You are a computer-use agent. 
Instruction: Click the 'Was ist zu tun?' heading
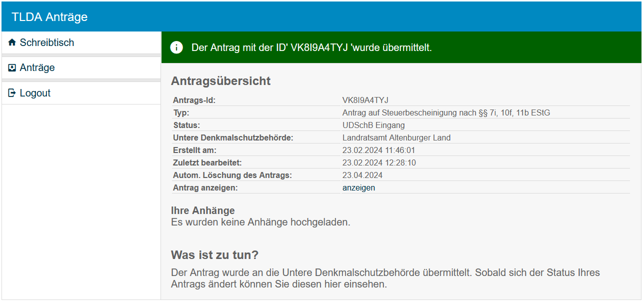click(214, 255)
